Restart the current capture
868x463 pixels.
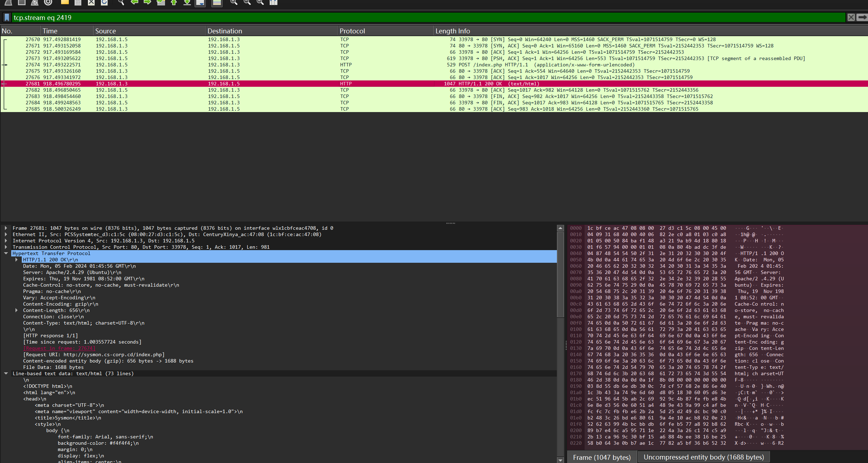point(35,2)
